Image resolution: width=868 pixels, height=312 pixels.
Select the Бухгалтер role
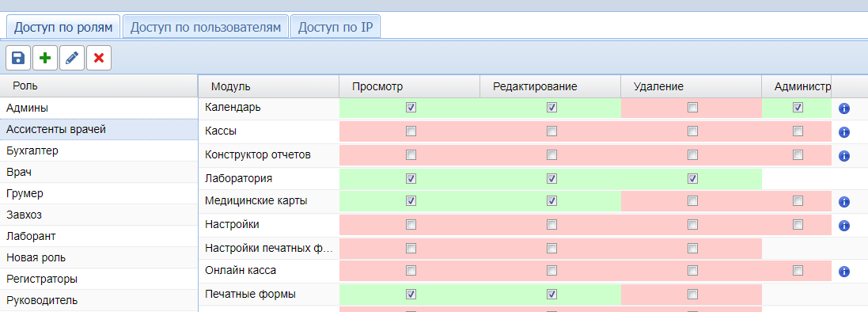tap(99, 150)
